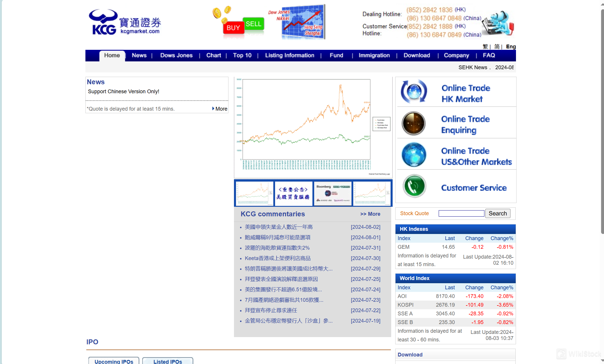
Task: Click >> More in KCG commentaries
Action: coord(370,214)
